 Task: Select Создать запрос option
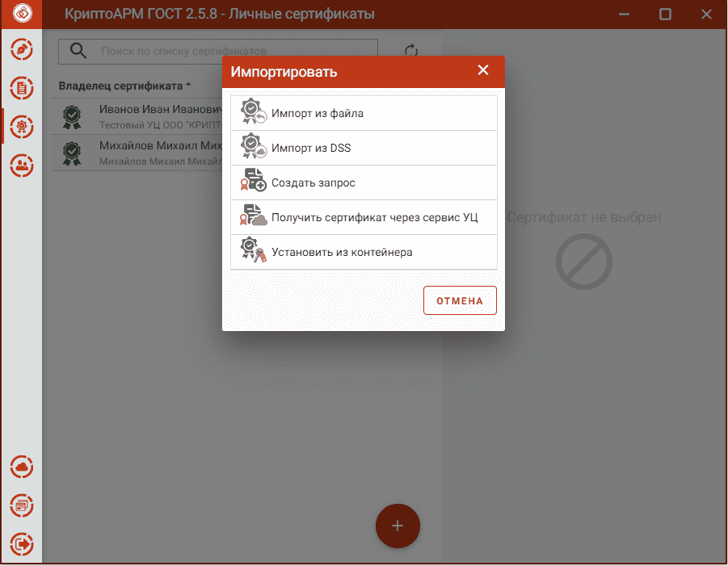364,182
